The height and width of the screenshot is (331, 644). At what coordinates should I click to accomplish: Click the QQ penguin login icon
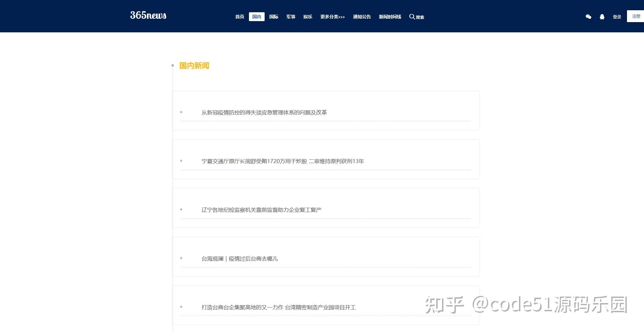[602, 16]
